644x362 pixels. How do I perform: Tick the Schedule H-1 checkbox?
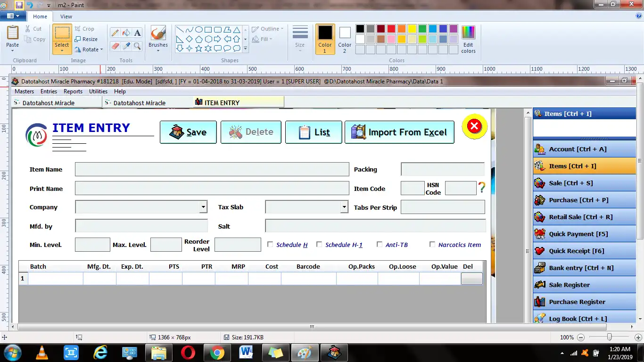319,244
